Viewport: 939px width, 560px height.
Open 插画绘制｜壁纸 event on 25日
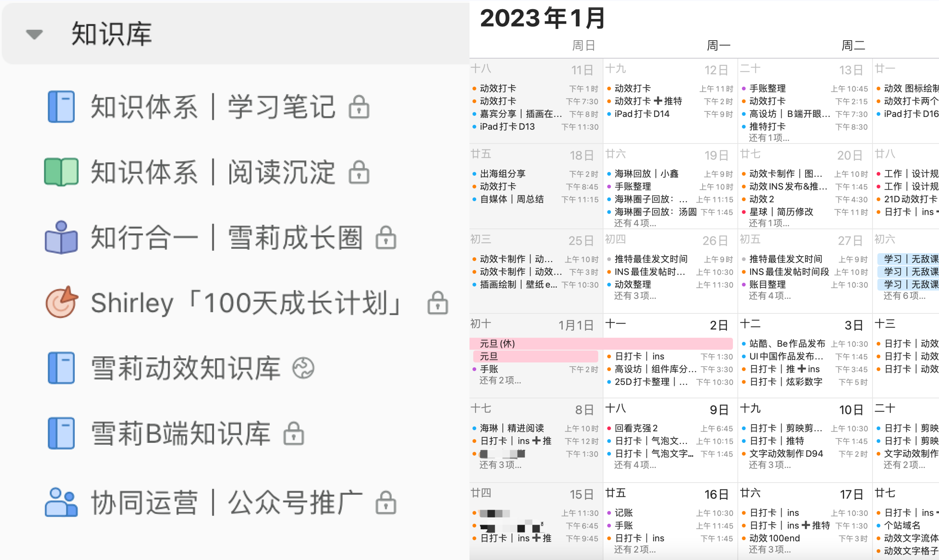pos(536,285)
